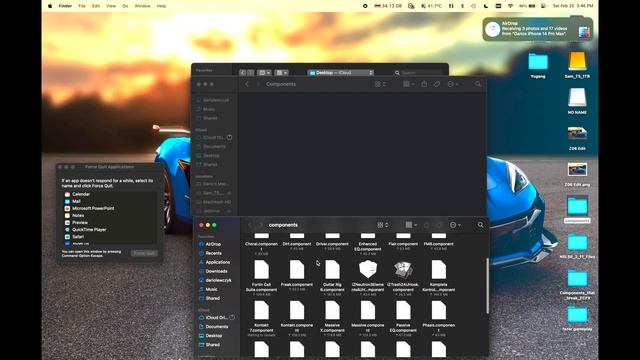Screen dimensions: 640x360
Task: Open Music in the front window sidebar
Action: [x=211, y=289]
